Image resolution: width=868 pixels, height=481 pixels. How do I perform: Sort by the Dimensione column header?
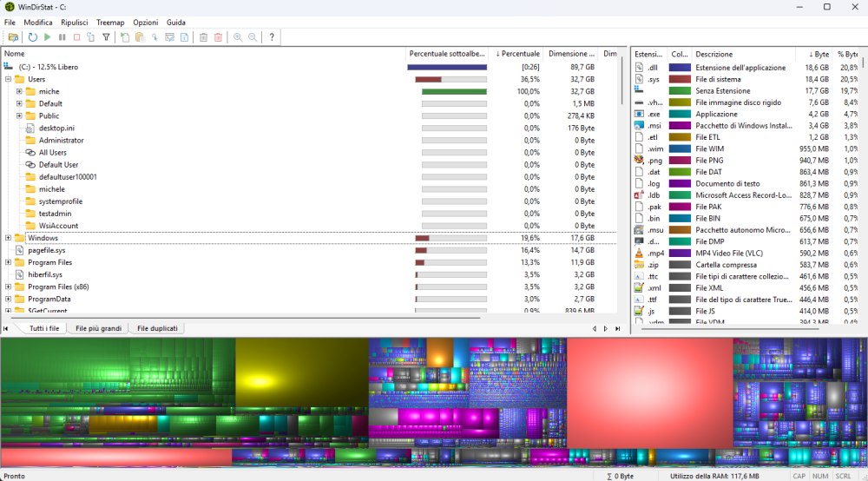[x=571, y=54]
